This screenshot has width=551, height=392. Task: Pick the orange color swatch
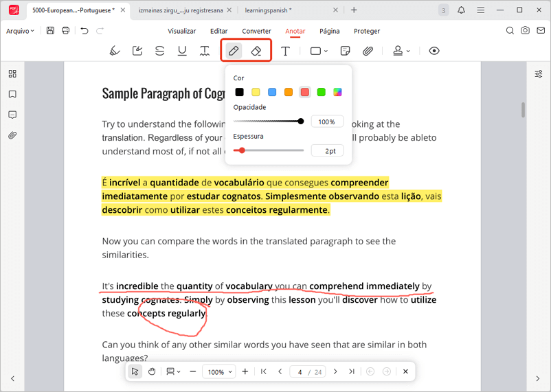(x=289, y=92)
